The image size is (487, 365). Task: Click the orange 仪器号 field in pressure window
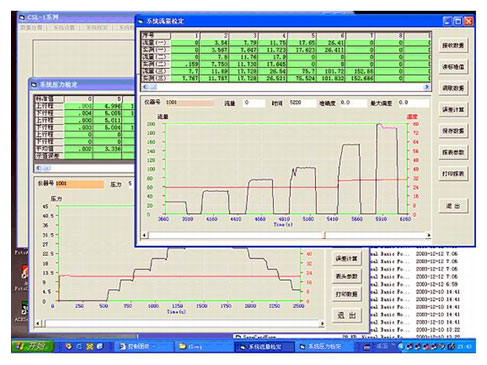click(x=80, y=184)
